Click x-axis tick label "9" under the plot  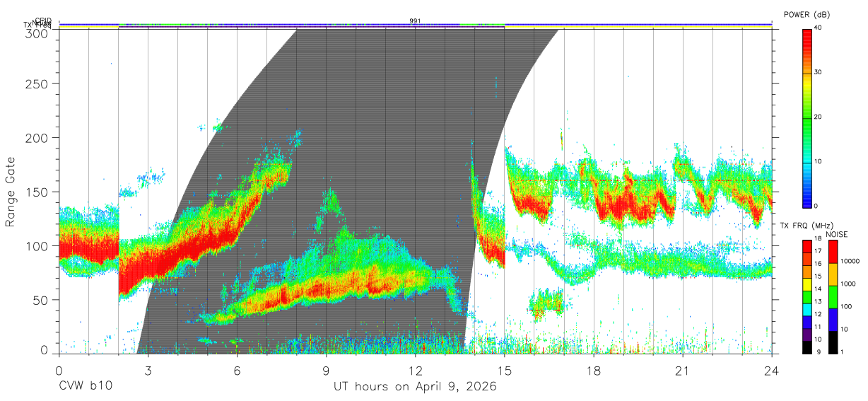[326, 370]
